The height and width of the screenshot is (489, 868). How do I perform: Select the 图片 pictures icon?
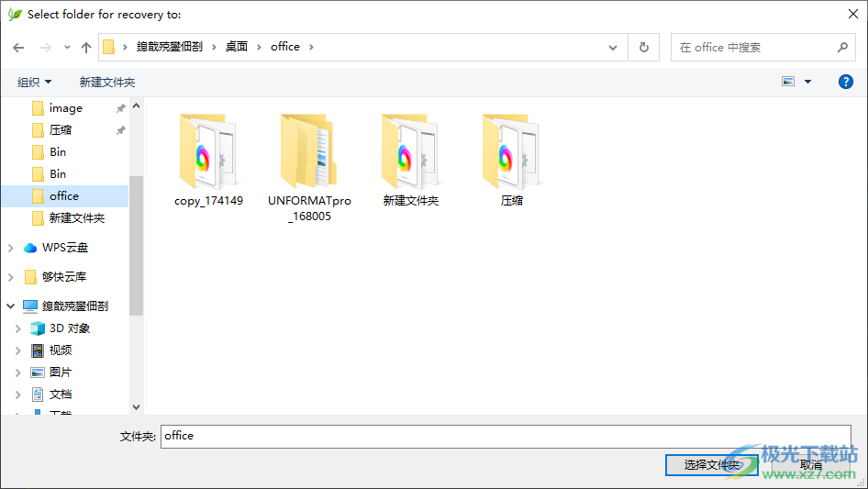pyautogui.click(x=38, y=372)
